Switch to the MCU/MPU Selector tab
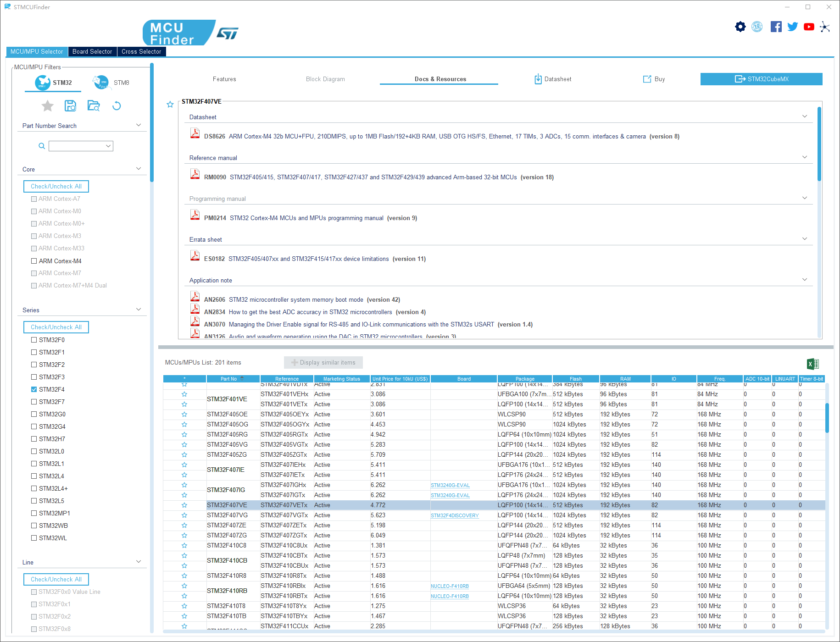Viewport: 840px width, 642px height. click(37, 52)
